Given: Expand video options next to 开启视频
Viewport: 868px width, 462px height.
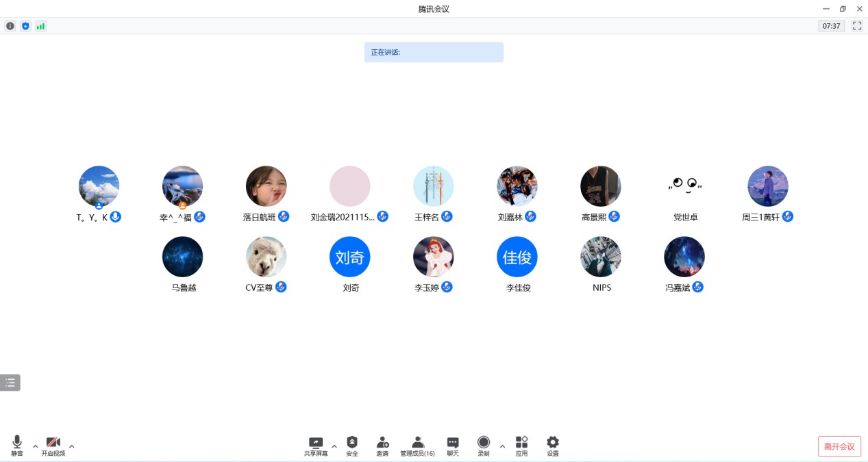Looking at the screenshot, I should tap(71, 446).
